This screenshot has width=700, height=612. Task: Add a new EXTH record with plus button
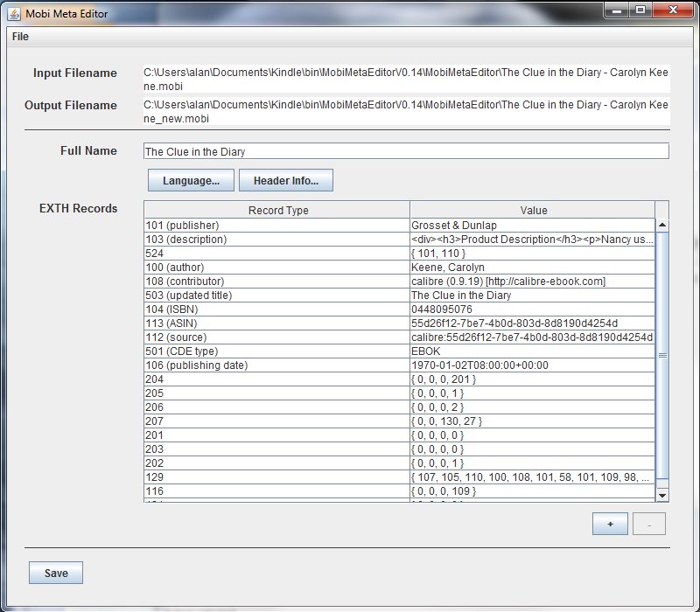click(610, 524)
